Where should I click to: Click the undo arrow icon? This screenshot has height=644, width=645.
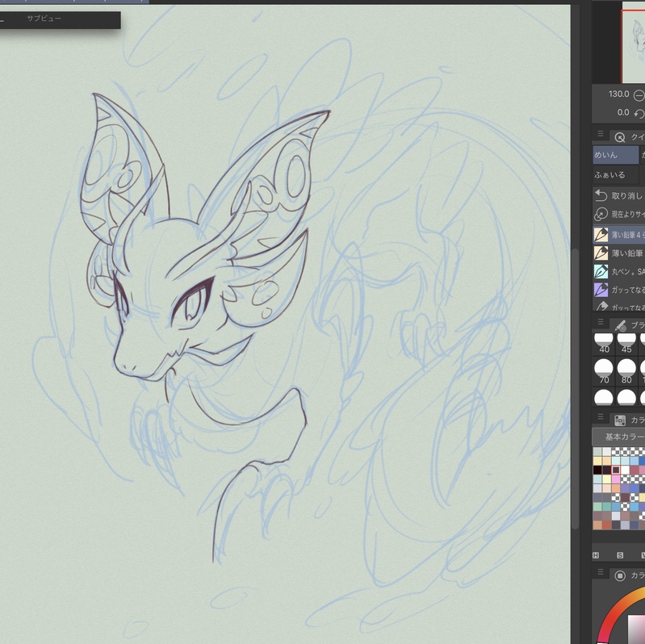click(601, 196)
